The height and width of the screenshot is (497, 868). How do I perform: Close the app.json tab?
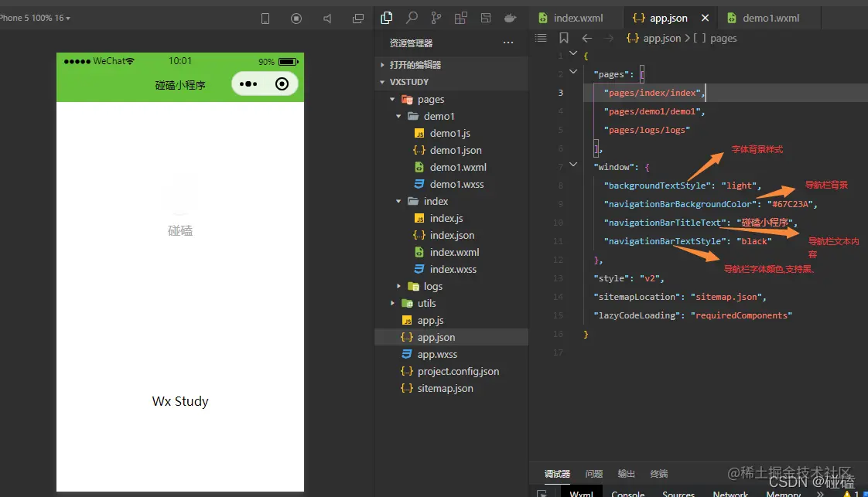point(705,18)
